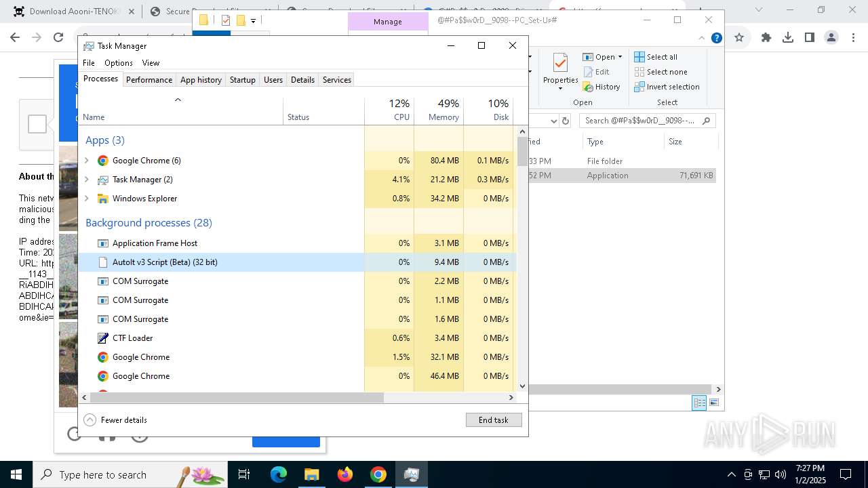Sort processes by Disk column
The width and height of the screenshot is (868, 488).
(x=488, y=110)
